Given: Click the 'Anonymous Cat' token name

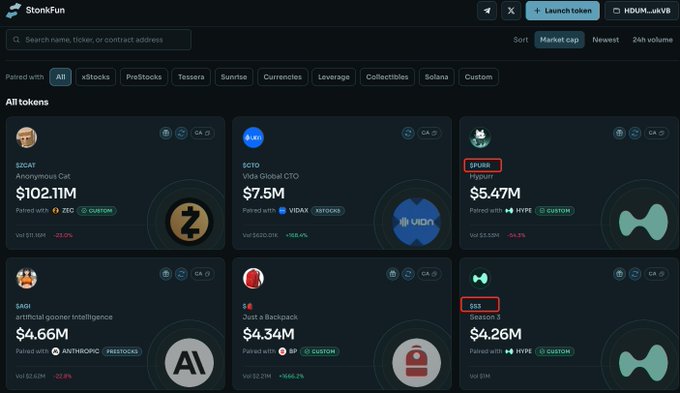Looking at the screenshot, I should 43,176.
